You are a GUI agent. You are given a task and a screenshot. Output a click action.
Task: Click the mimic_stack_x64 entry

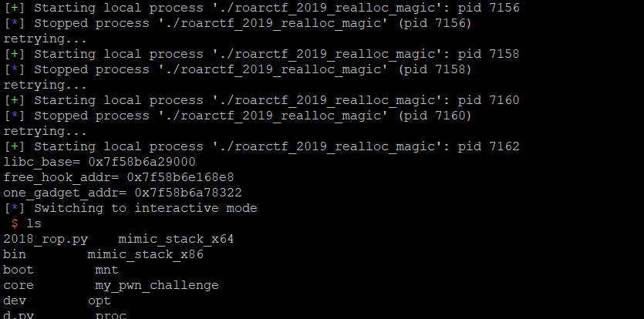coord(176,239)
